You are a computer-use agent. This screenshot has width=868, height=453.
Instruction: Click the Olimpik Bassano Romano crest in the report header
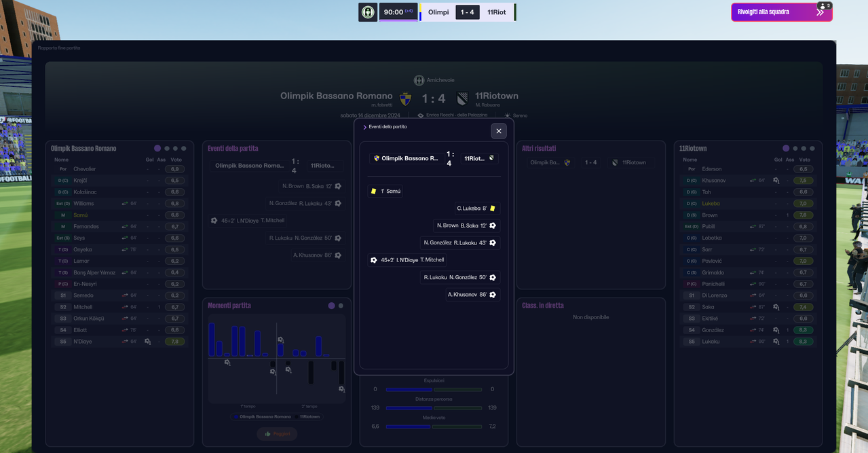coord(405,99)
